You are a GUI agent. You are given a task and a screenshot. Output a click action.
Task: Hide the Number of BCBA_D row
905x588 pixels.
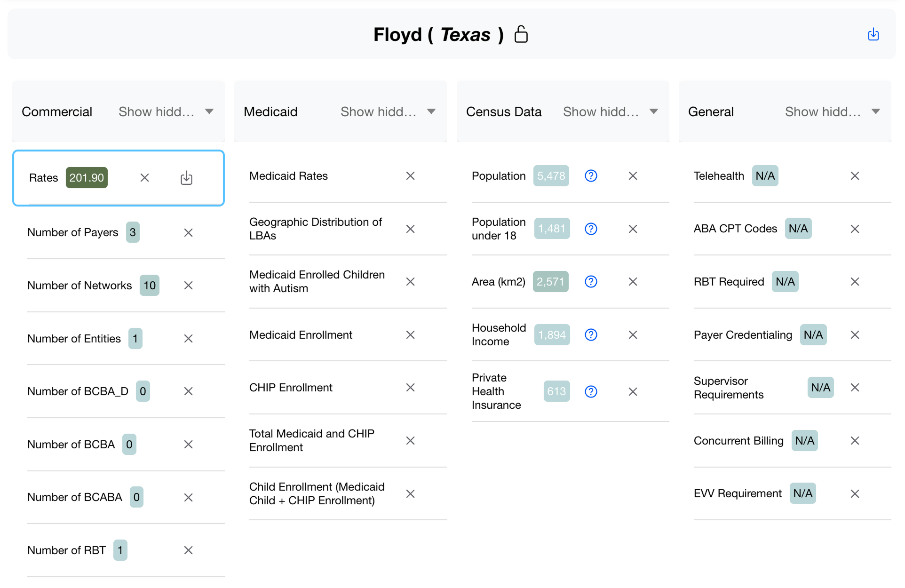point(189,391)
